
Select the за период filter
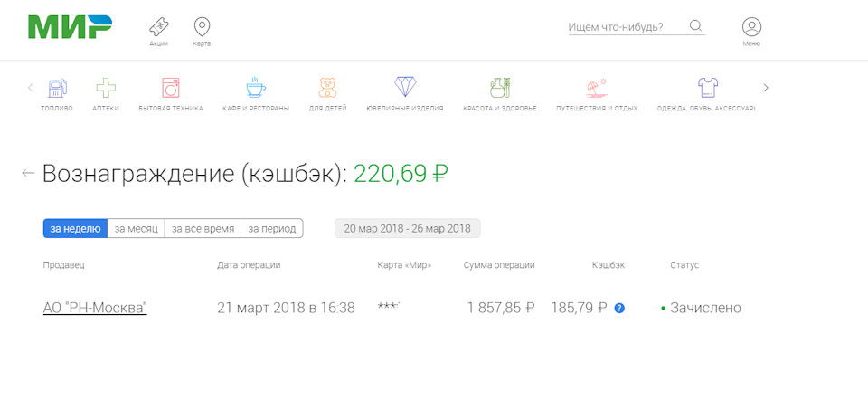271,228
